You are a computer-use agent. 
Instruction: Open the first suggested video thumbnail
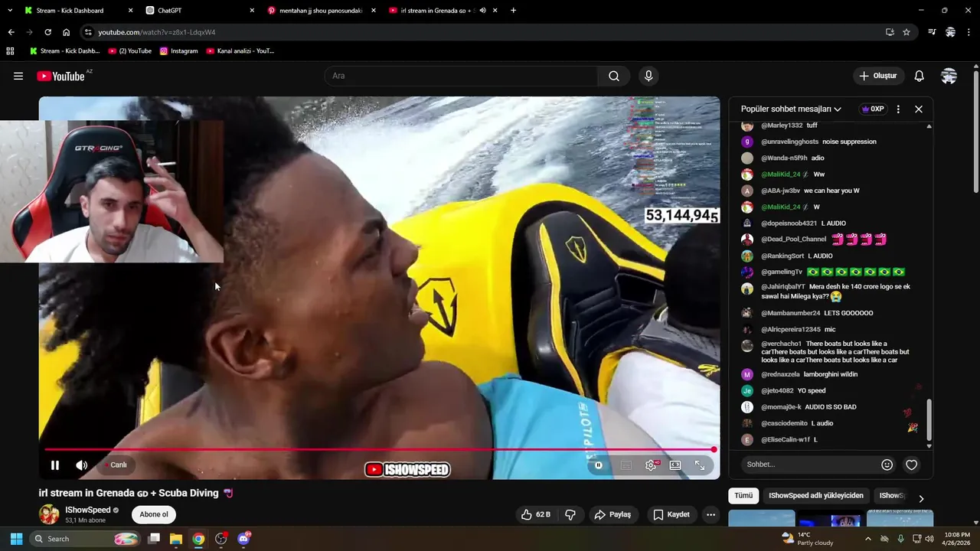(x=762, y=518)
